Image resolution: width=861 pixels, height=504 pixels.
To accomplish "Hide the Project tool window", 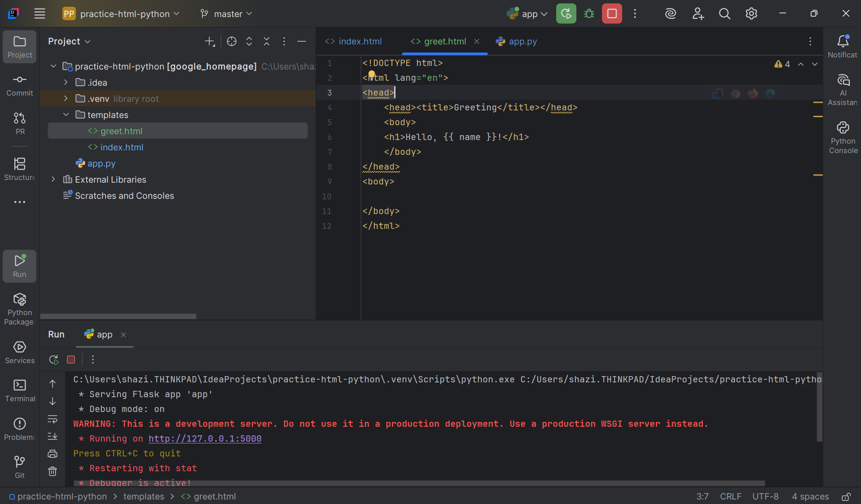I will pos(302,41).
